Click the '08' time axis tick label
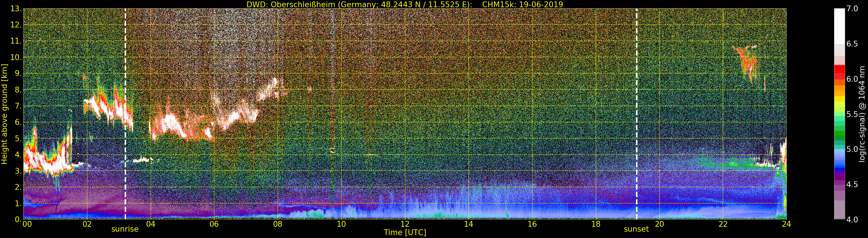This screenshot has height=238, width=868. point(278,224)
